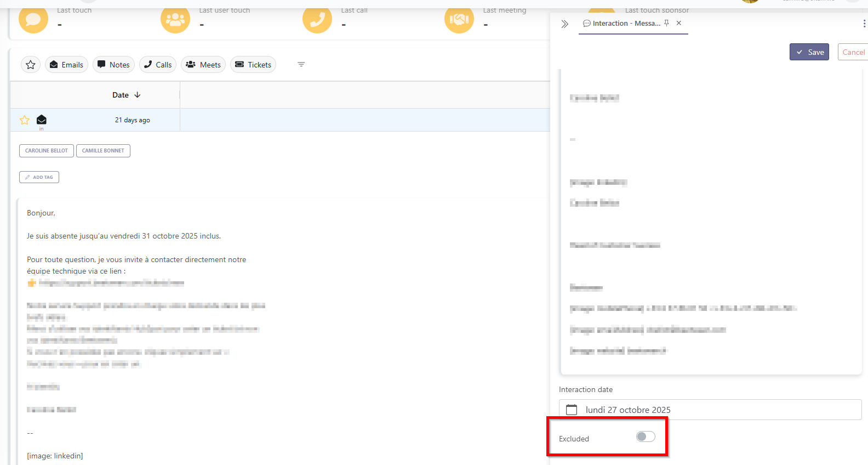This screenshot has width=868, height=465.
Task: Close the Interaction Message tab
Action: pyautogui.click(x=679, y=23)
